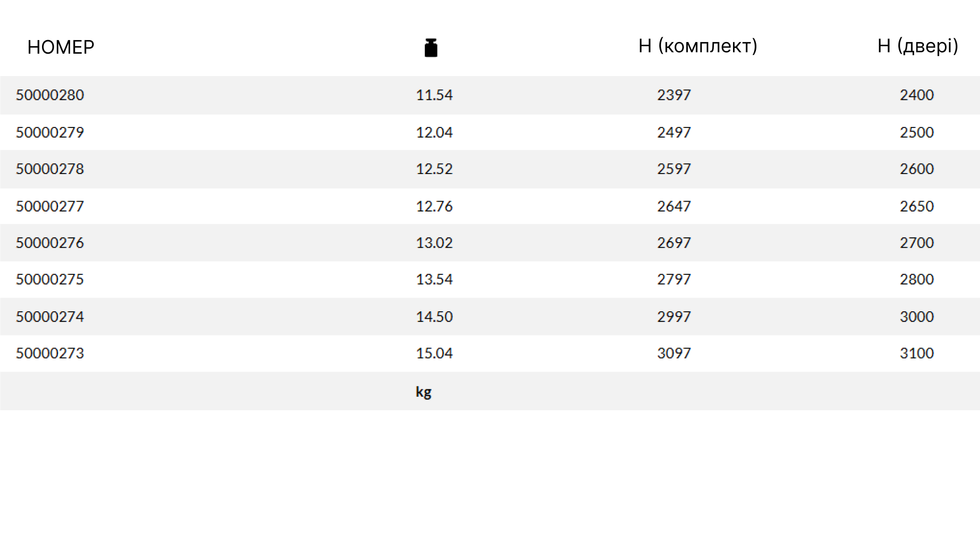Select article number 50000280
This screenshot has width=980, height=560.
point(50,95)
